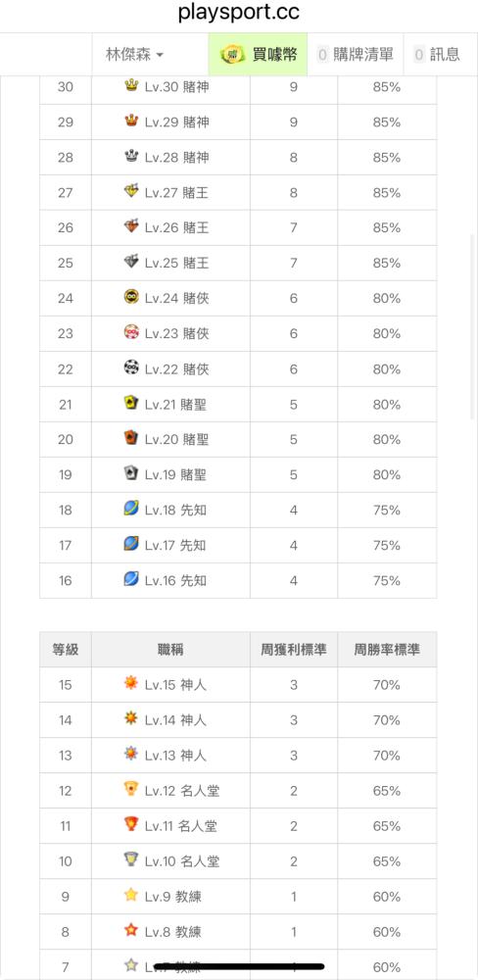Click the gold diamond icon for Lv.27 賭王
Viewport: 478px width, 980px height.
pyautogui.click(x=130, y=191)
